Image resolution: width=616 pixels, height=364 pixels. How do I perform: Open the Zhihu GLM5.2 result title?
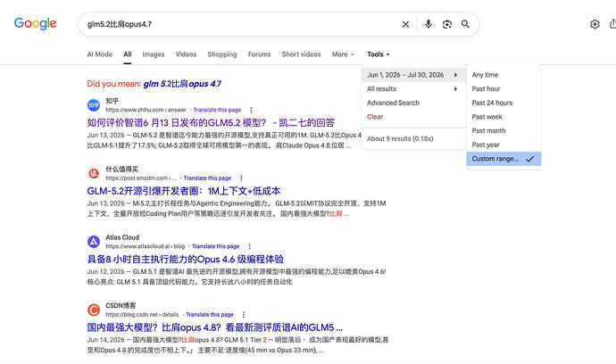[x=211, y=123]
